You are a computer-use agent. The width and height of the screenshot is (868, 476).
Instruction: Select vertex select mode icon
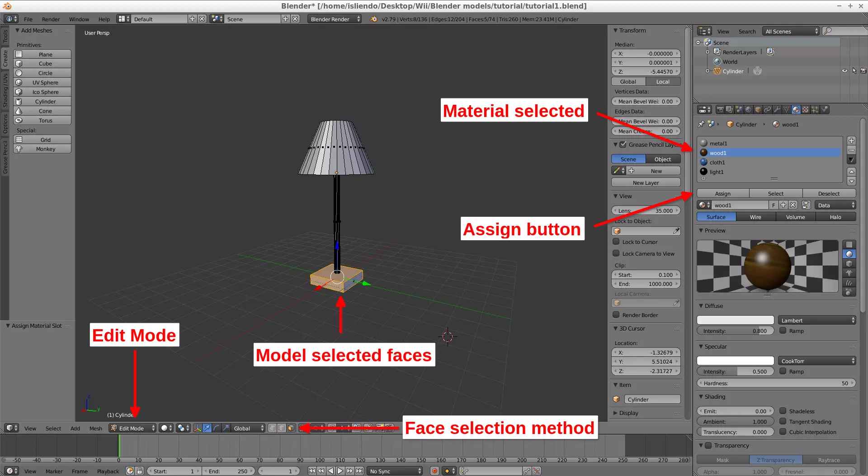click(x=272, y=428)
